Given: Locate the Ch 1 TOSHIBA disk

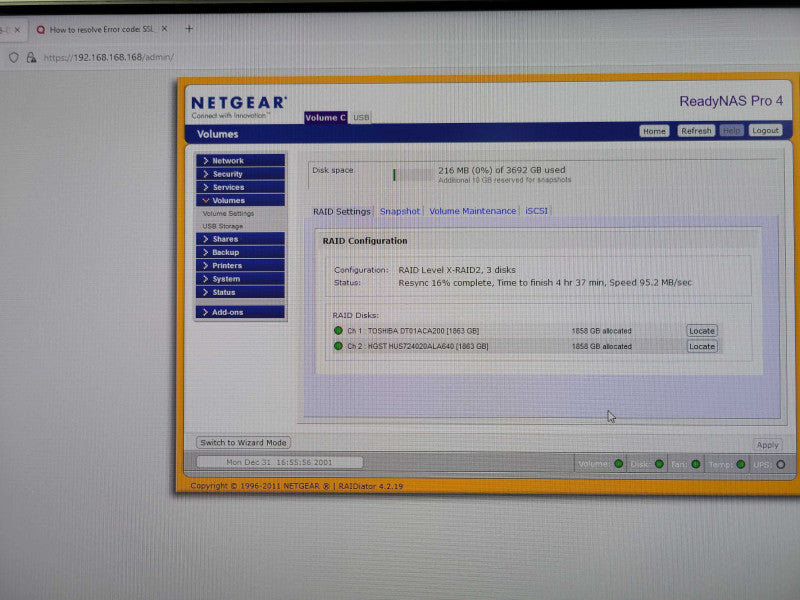Looking at the screenshot, I should (x=702, y=331).
